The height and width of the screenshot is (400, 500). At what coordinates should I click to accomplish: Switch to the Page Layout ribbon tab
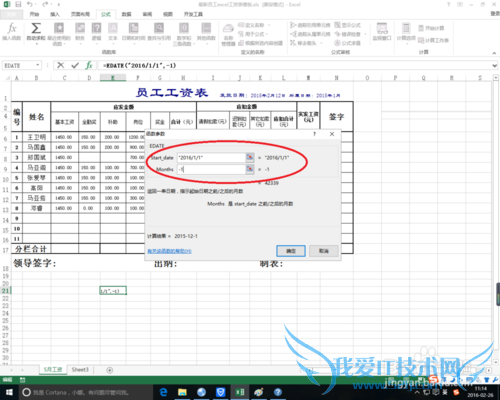click(80, 14)
